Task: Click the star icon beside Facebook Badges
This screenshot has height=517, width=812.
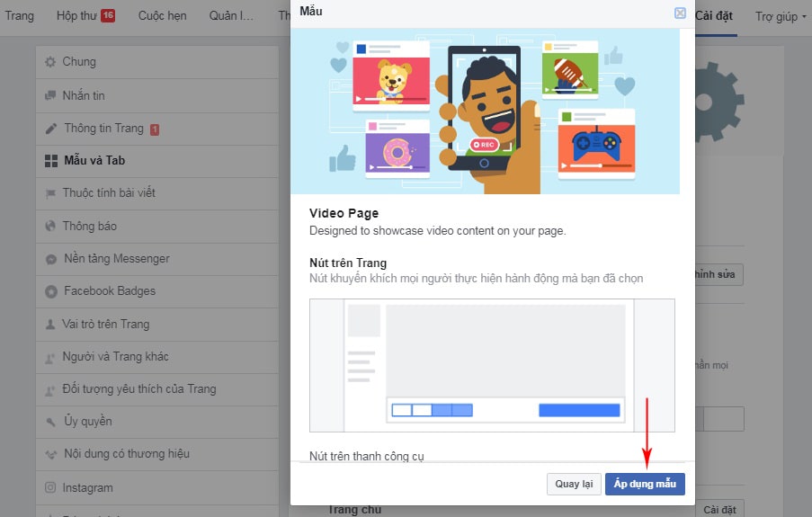Action: (50, 291)
